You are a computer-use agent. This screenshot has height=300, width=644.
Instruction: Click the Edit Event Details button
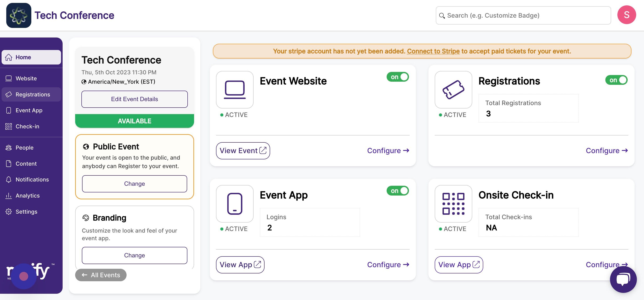point(134,99)
